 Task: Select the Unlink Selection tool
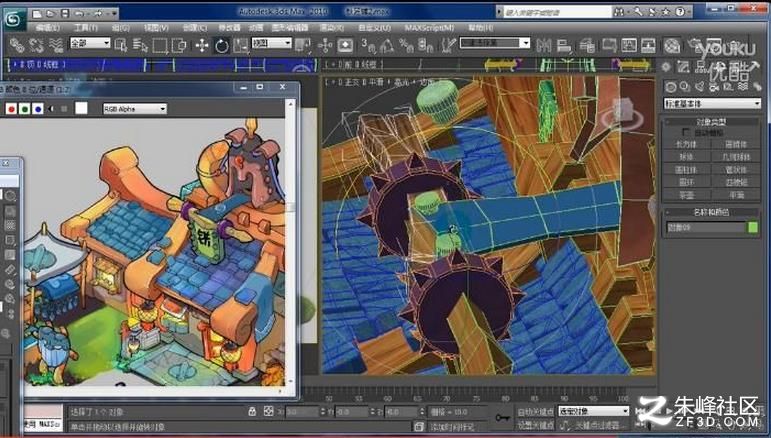click(36, 45)
